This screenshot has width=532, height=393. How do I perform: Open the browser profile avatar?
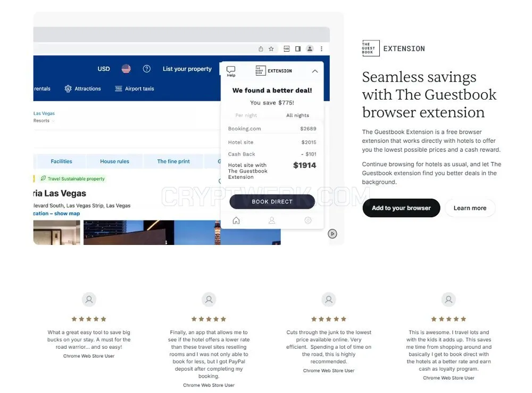click(310, 49)
